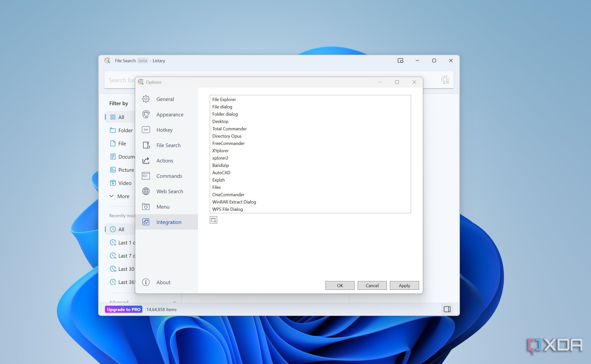Select File Explorer in integration list
This screenshot has height=364, width=591.
tap(310, 99)
